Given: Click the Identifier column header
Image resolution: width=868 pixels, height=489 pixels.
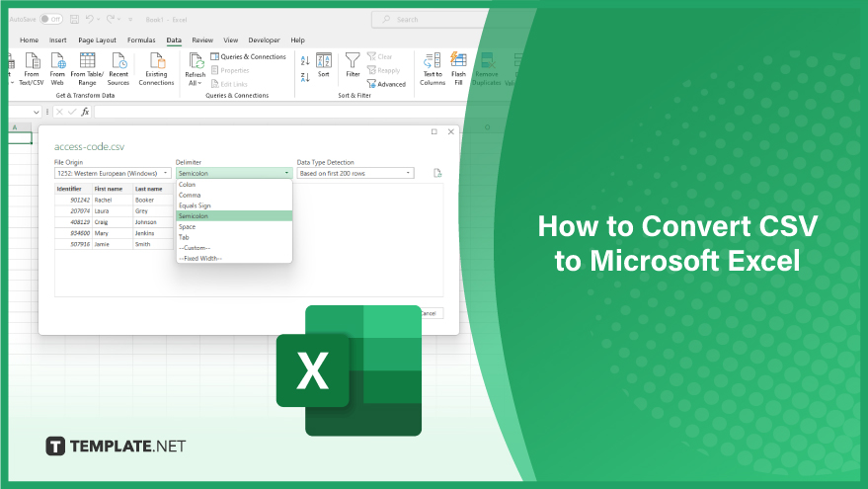Looking at the screenshot, I should pos(73,189).
